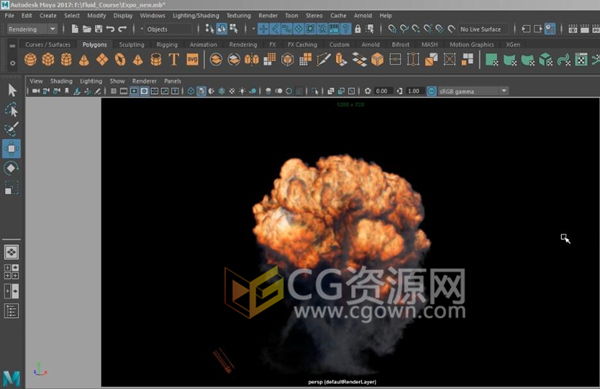
Task: Open the panel Show menu
Action: coord(117,81)
